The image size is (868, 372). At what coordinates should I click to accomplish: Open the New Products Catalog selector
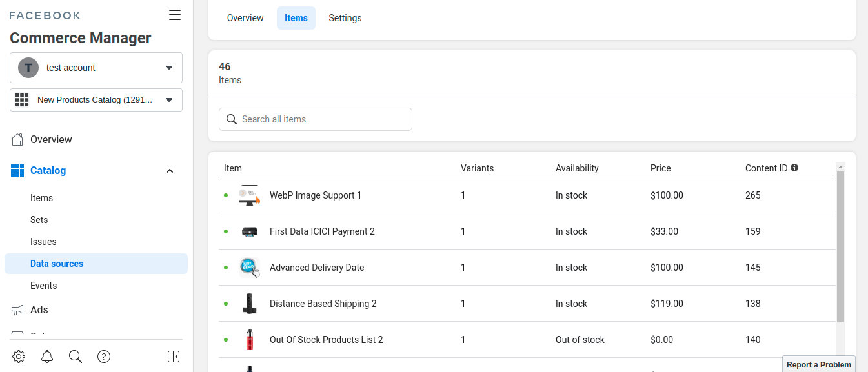click(x=96, y=100)
